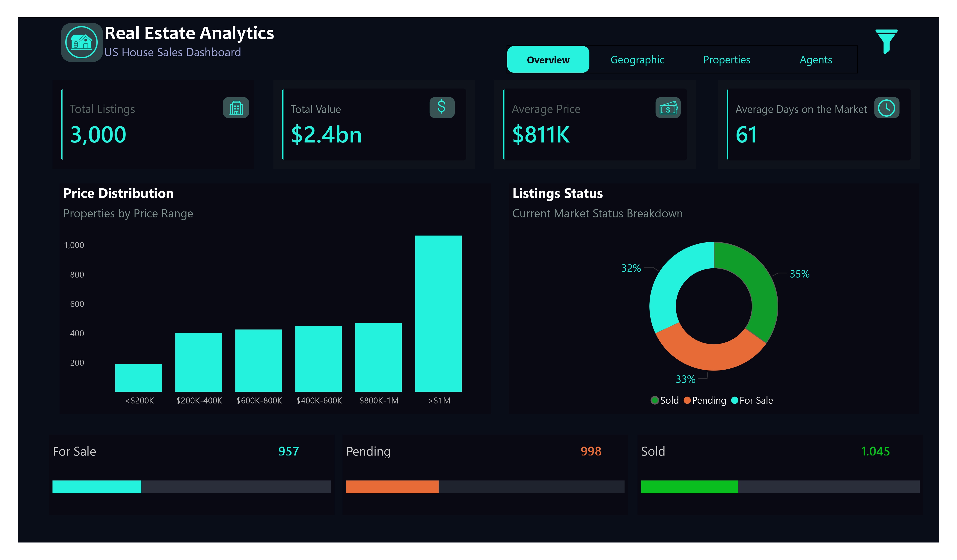Open the Agents tab

pyautogui.click(x=816, y=59)
